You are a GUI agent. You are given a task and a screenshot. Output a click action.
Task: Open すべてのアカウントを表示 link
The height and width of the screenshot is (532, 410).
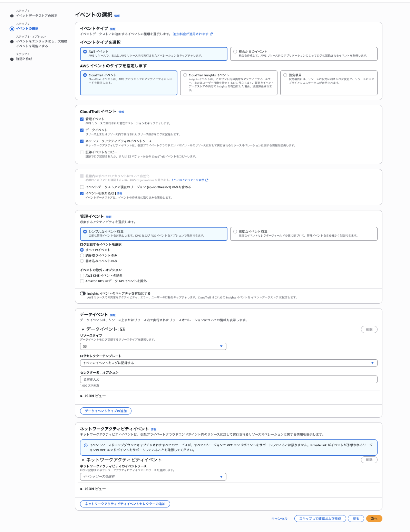(188, 180)
